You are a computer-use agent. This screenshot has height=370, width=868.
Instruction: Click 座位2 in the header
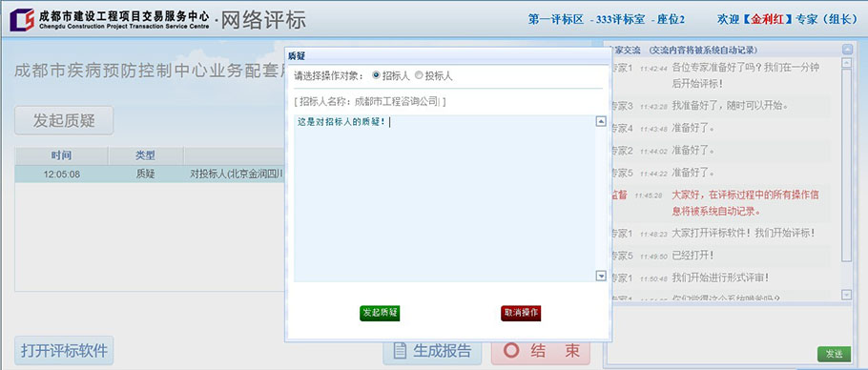click(671, 20)
